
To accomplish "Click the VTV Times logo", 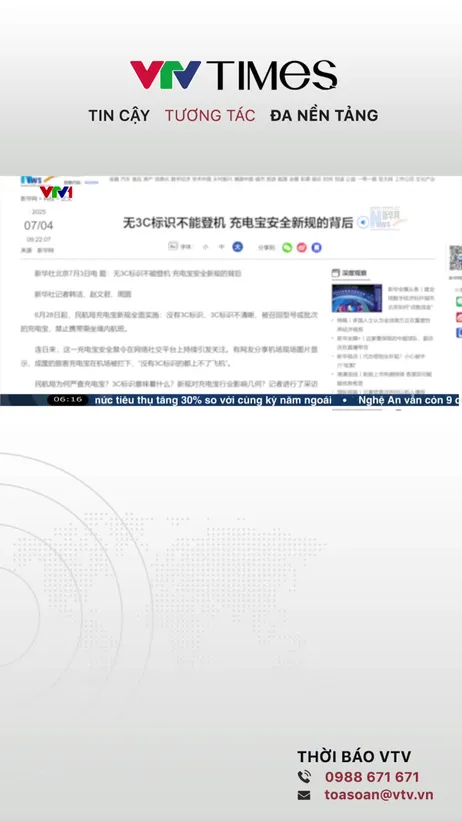I will [234, 75].
